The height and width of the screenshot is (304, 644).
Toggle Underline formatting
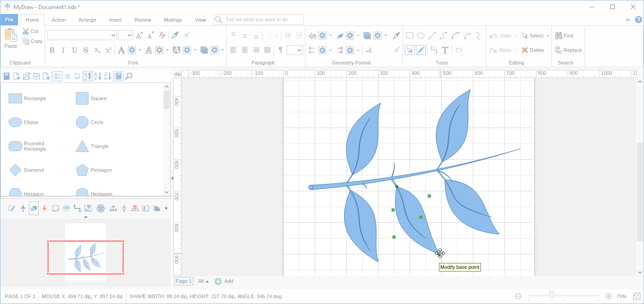click(75, 50)
